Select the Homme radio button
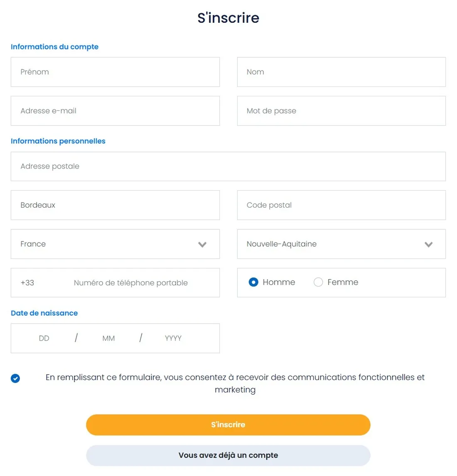Viewport: 457px width, 476px height. (253, 282)
